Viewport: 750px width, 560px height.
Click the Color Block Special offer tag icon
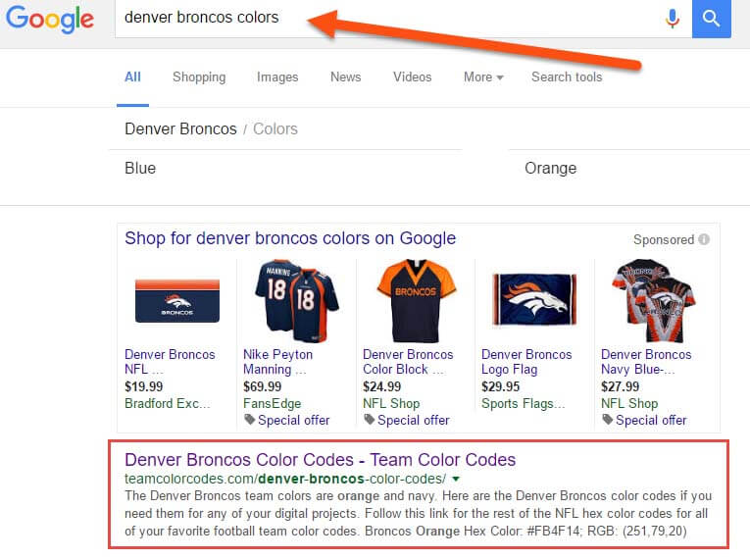click(369, 420)
